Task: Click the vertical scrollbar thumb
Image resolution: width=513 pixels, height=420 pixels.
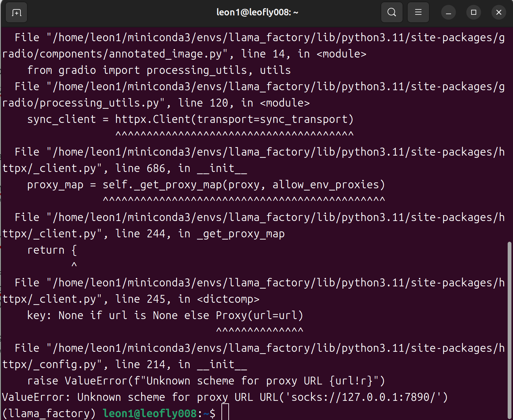Action: pos(509,330)
